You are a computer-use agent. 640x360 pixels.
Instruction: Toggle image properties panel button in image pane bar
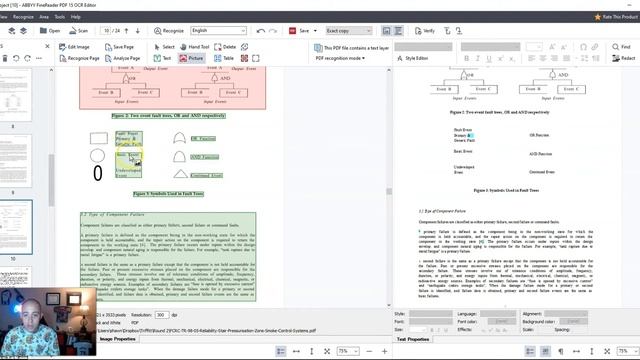tap(281, 351)
